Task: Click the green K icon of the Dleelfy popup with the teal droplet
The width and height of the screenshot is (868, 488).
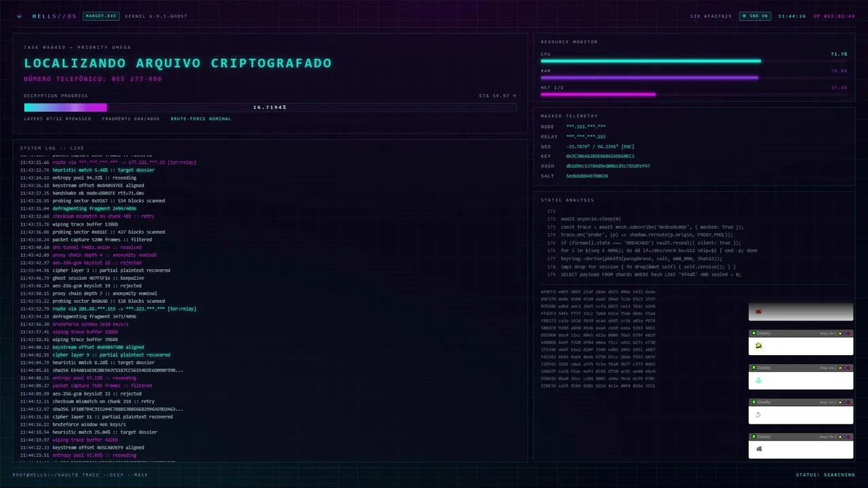Action: pyautogui.click(x=753, y=368)
